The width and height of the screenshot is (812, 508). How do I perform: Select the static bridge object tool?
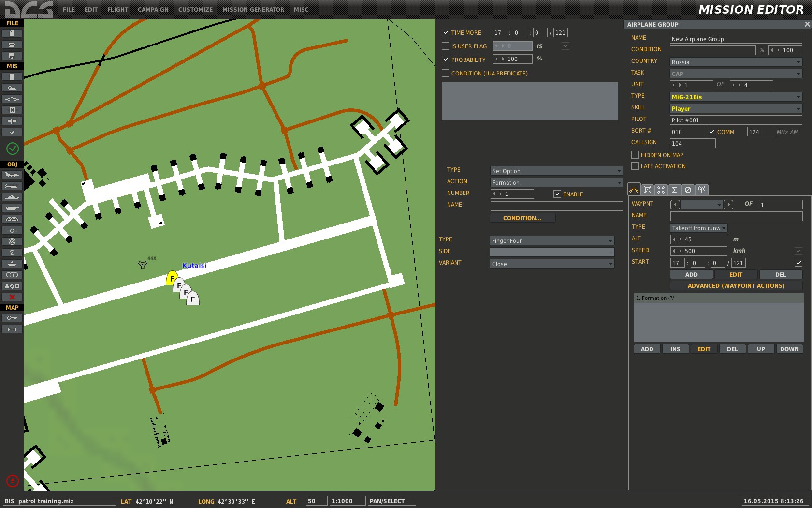(x=12, y=219)
